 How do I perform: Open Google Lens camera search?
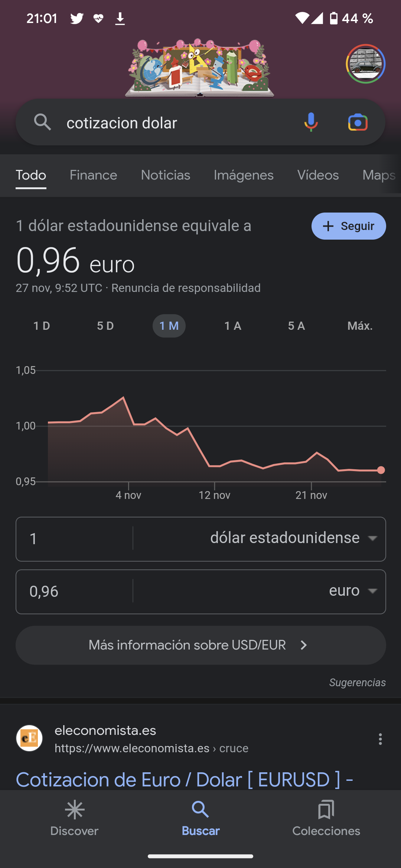coord(358,122)
